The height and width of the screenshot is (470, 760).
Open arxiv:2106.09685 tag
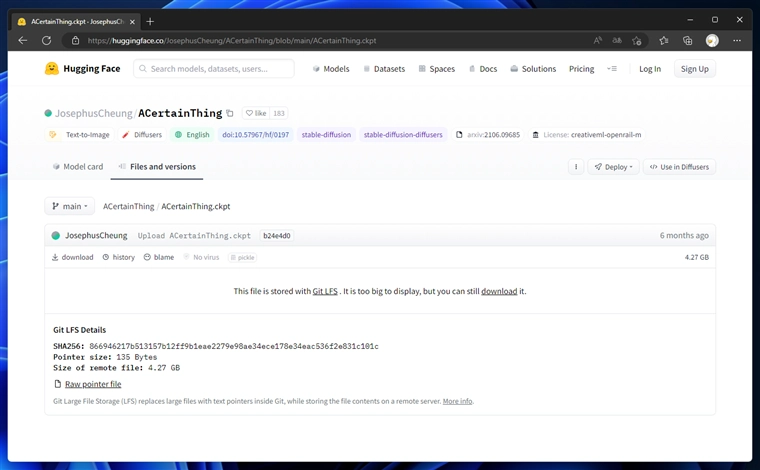[x=488, y=135]
